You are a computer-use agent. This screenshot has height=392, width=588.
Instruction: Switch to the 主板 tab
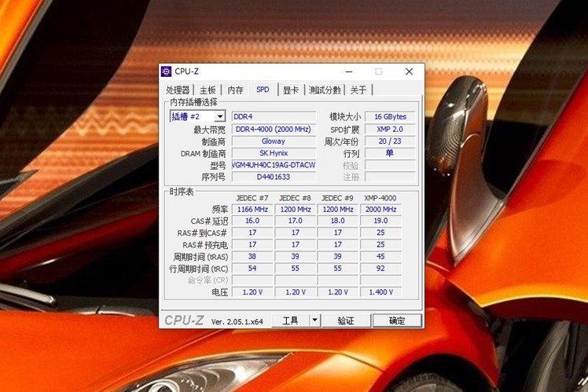pos(208,90)
